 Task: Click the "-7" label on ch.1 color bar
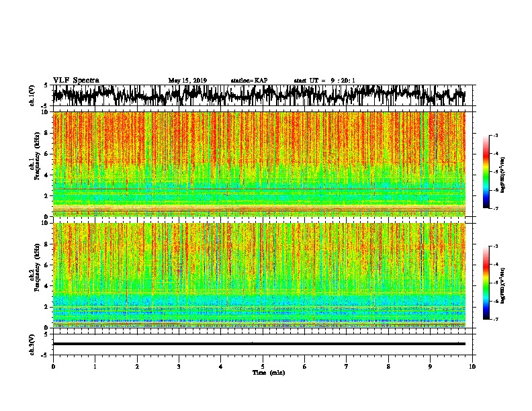point(495,208)
